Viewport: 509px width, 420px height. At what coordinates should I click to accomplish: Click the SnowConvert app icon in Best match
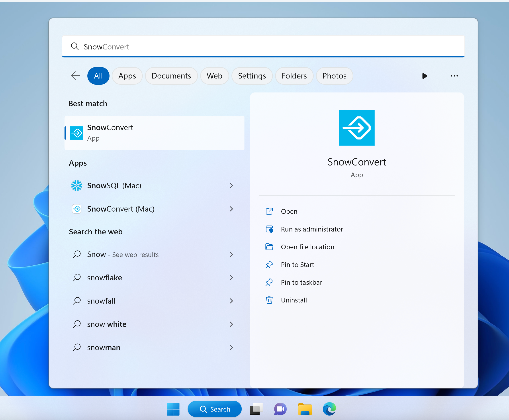pyautogui.click(x=76, y=133)
